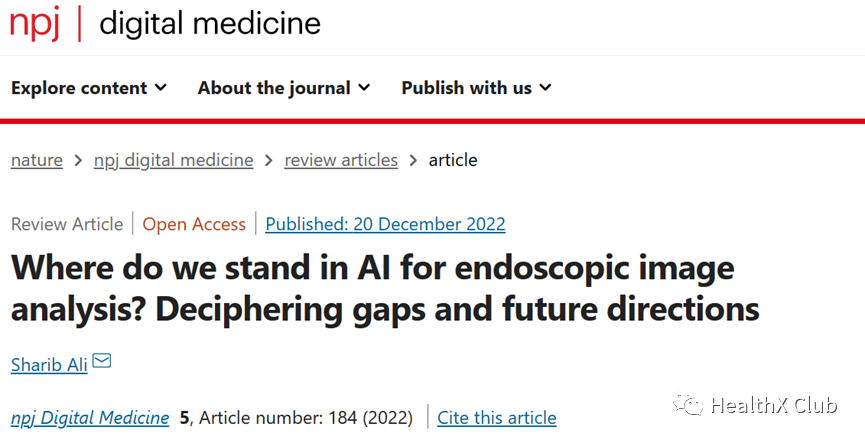The width and height of the screenshot is (865, 440).
Task: Click Cite this article
Action: tap(496, 417)
